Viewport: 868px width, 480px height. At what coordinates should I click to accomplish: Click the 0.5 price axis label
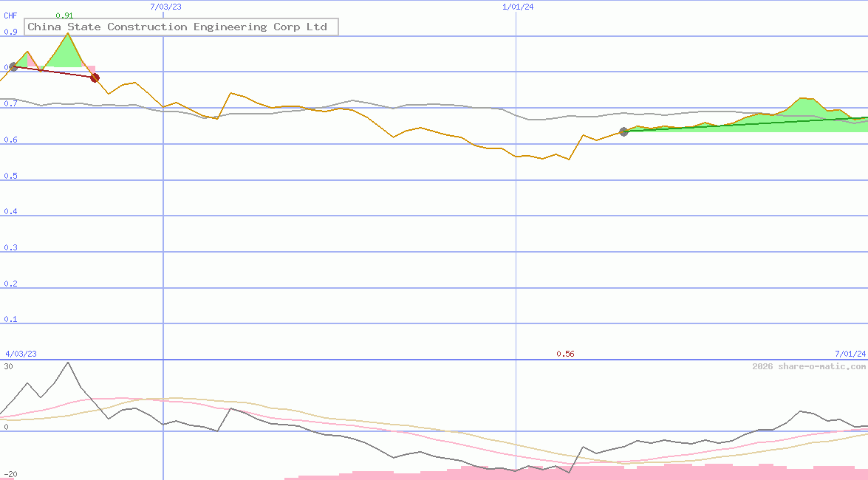click(x=10, y=176)
